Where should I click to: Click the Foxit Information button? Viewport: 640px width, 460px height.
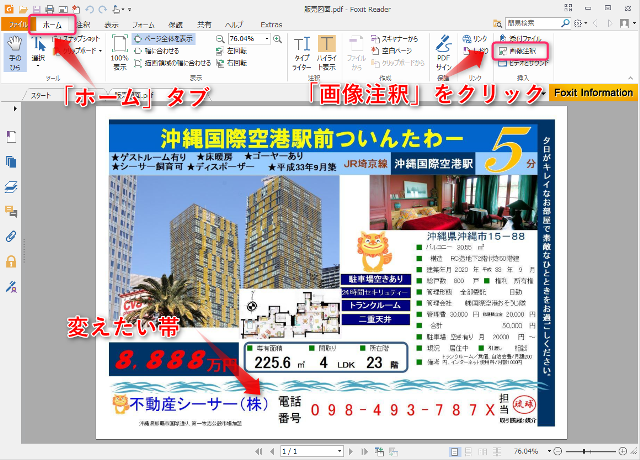(x=592, y=93)
